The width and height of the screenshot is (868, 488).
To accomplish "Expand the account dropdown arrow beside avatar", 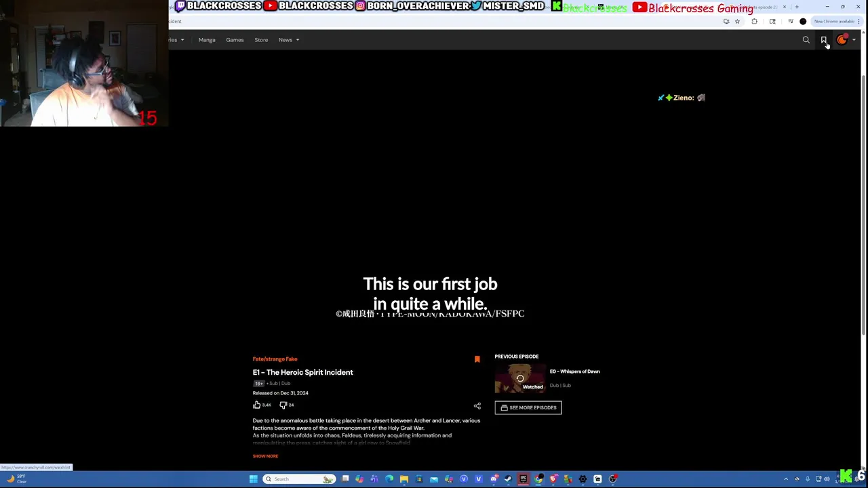I will 854,40.
